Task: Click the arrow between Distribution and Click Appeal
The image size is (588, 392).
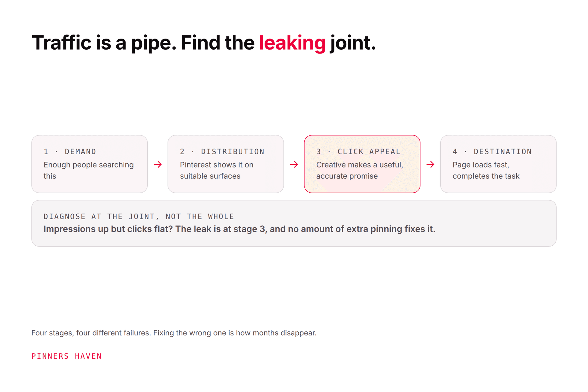Action: 294,164
